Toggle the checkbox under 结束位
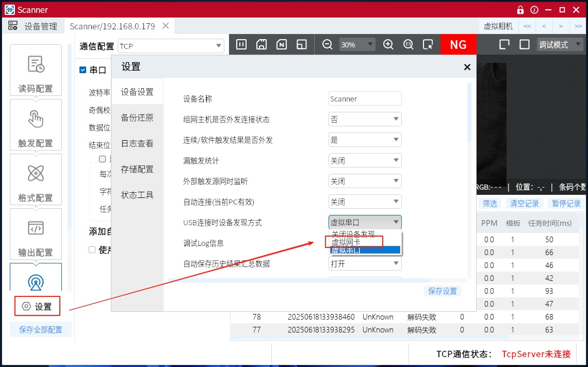 tap(102, 159)
